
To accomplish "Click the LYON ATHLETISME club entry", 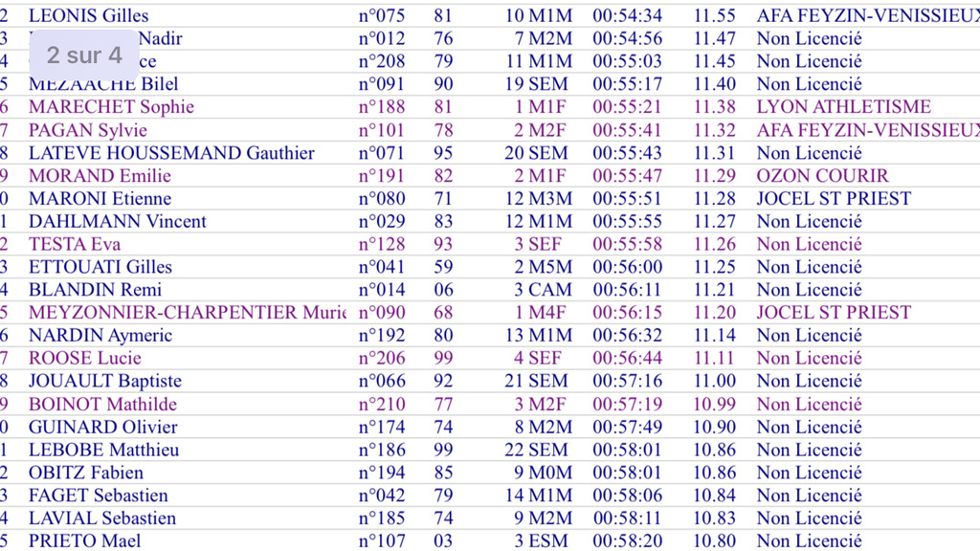I will (x=843, y=107).
